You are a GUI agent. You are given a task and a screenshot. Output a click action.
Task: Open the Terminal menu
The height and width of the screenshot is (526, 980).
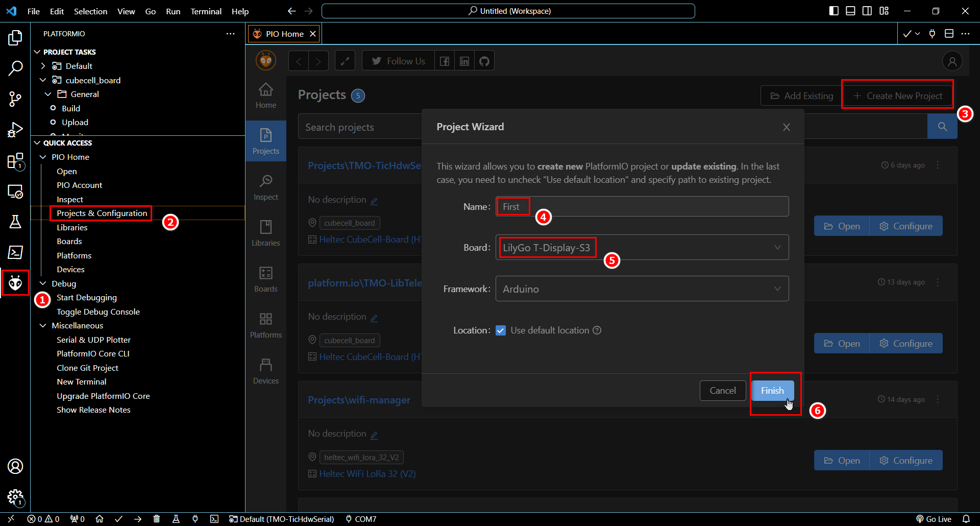pos(206,11)
